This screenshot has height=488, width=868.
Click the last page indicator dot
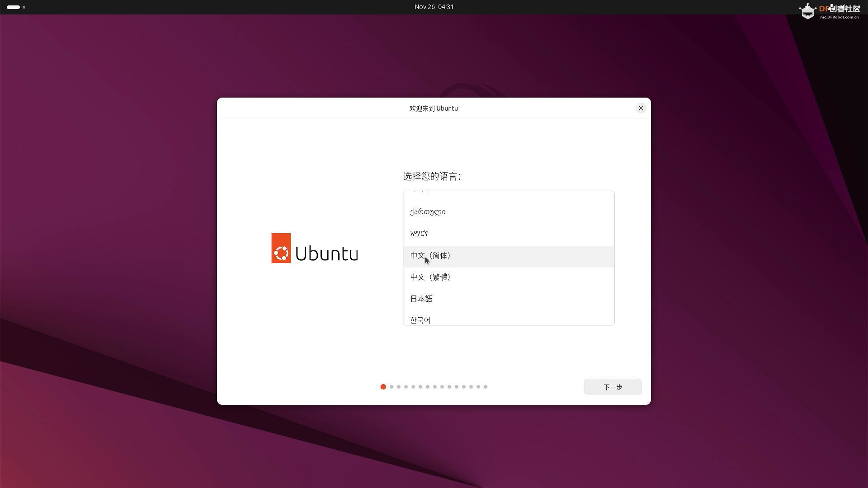point(486,387)
